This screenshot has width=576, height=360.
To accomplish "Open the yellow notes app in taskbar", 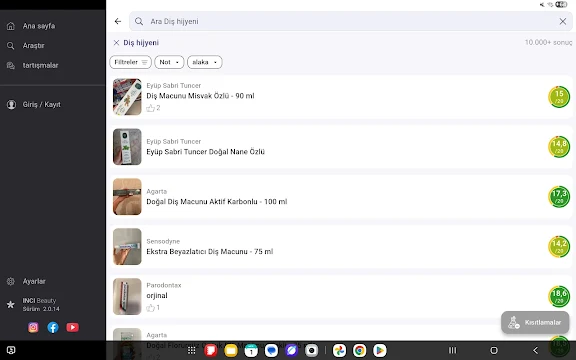I will click(x=231, y=350).
